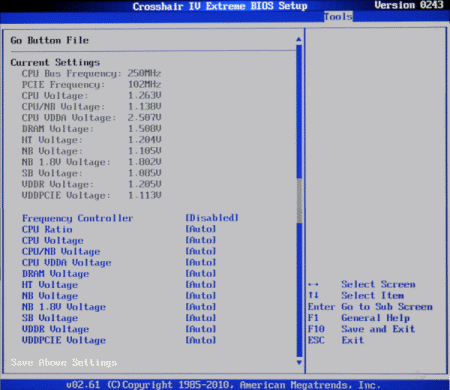
Task: Open SB Voltage Auto option
Action: tap(201, 318)
